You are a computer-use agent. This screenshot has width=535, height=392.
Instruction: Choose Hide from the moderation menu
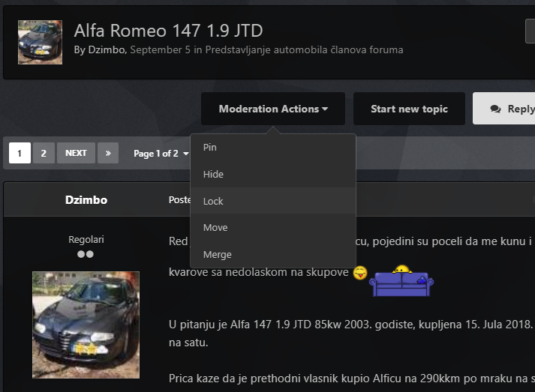point(273,174)
